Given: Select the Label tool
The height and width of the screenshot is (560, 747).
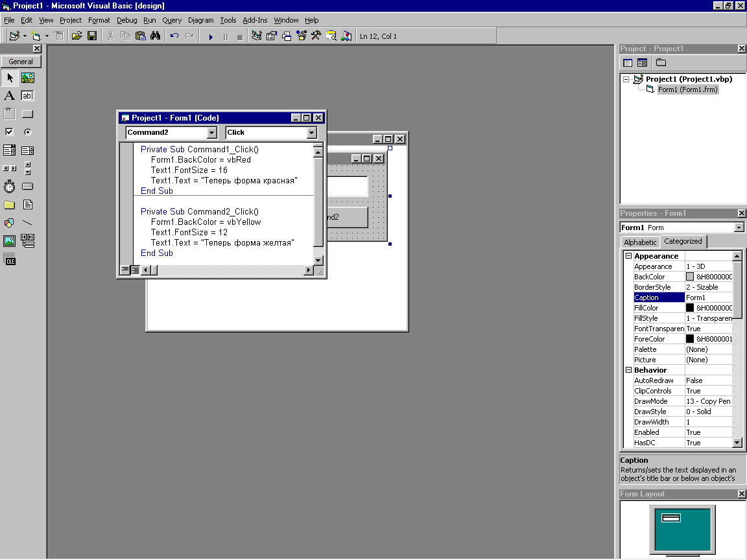Looking at the screenshot, I should click(10, 96).
